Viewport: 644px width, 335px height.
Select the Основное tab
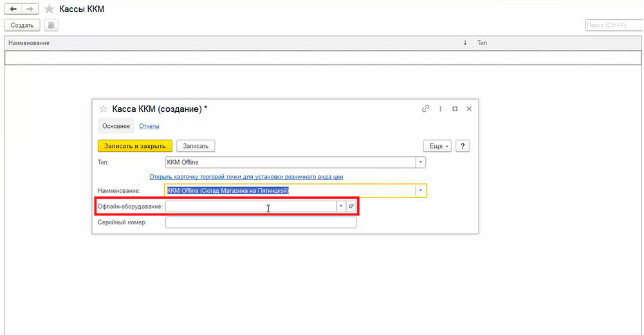tap(116, 126)
